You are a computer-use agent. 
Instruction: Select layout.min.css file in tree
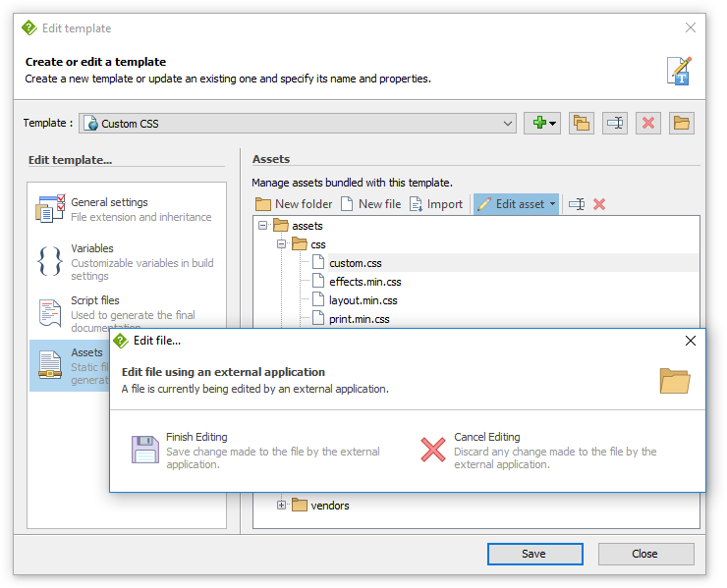363,300
